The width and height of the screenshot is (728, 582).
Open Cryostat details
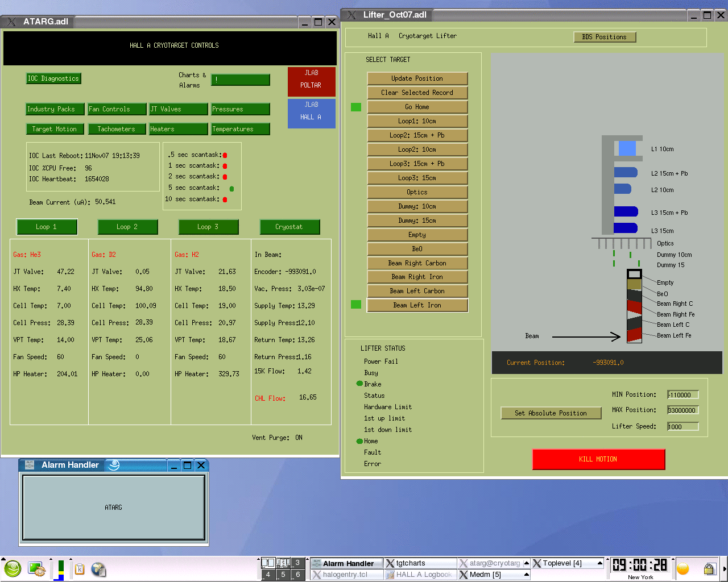289,227
